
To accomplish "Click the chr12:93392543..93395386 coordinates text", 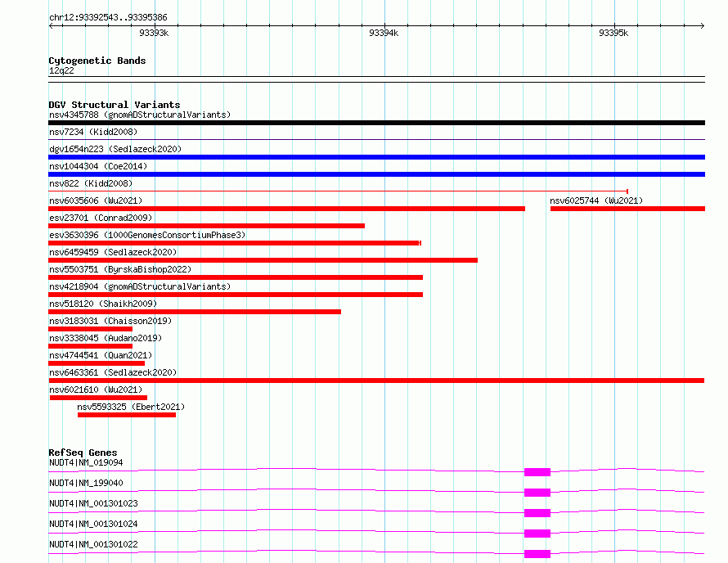I will coord(108,18).
